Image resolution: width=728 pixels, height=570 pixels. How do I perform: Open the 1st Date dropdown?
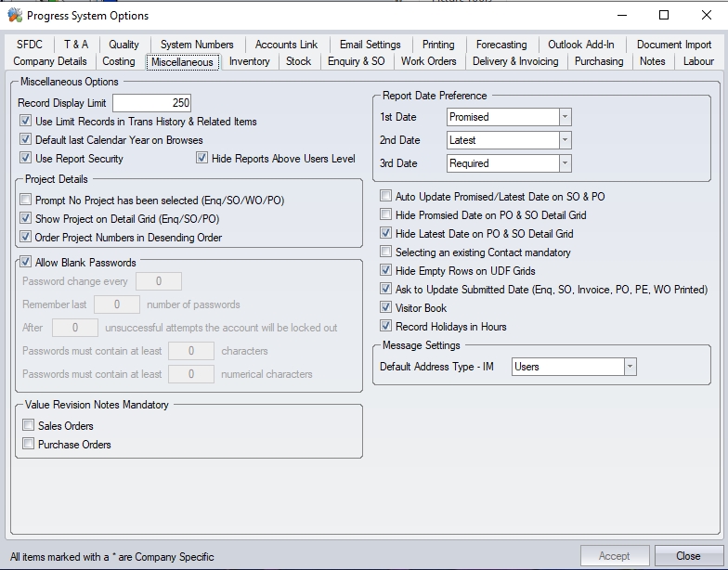pyautogui.click(x=565, y=117)
